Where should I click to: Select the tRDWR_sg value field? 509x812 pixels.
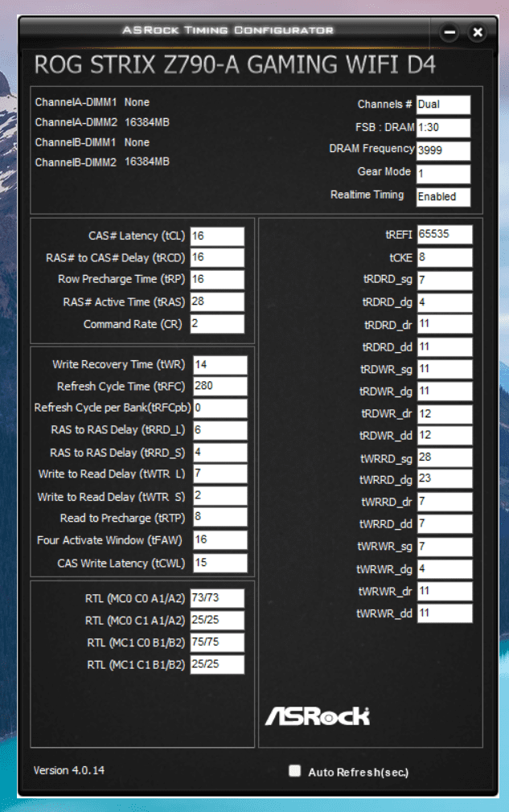tap(445, 369)
